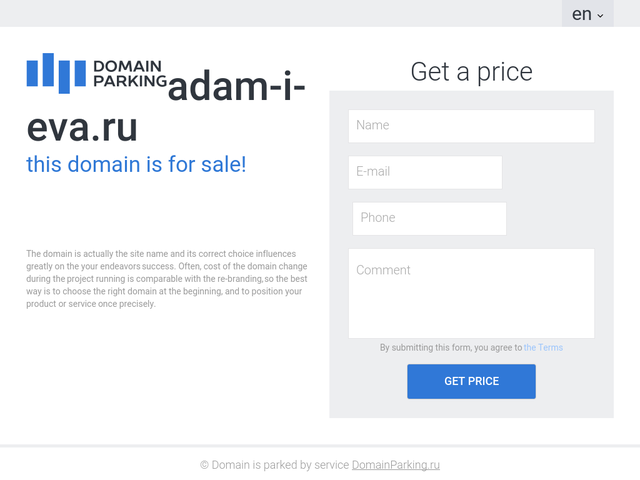Click the chevron arrow beside "en"

click(x=601, y=16)
